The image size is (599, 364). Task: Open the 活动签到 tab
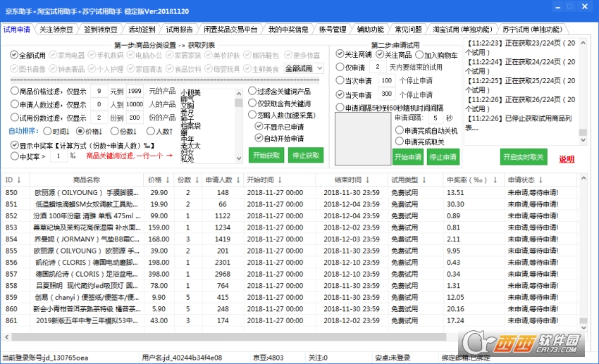[142, 30]
